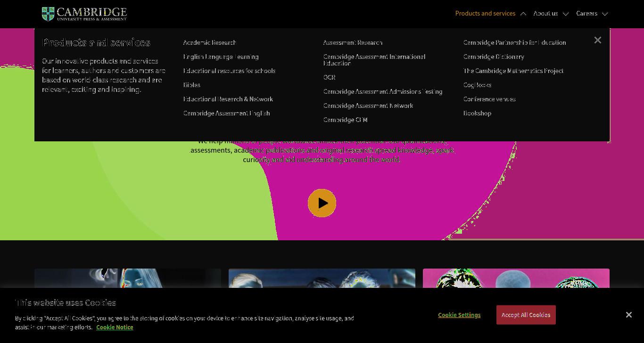
Task: Open the CogBooks link
Action: (477, 85)
